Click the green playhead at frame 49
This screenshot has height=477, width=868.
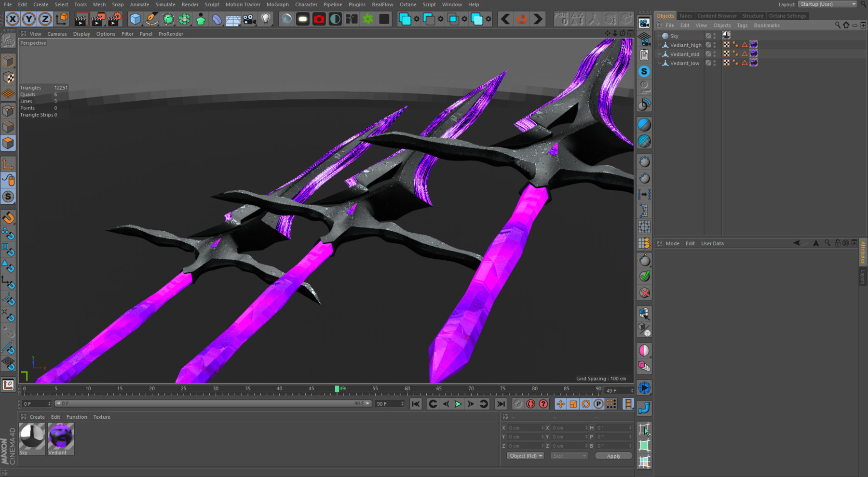coord(337,388)
